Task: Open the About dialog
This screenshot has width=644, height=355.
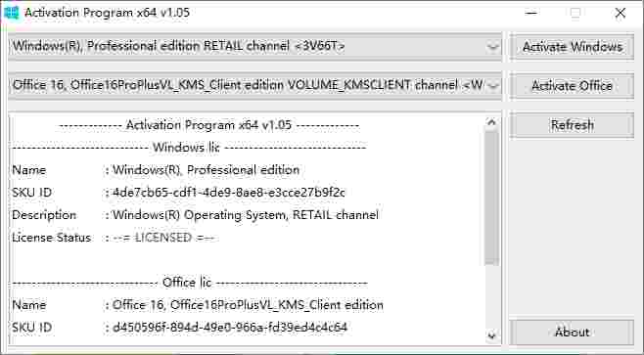Action: [x=572, y=332]
